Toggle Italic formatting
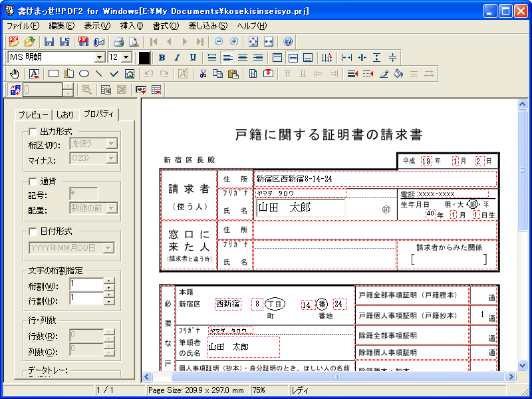 [177, 58]
